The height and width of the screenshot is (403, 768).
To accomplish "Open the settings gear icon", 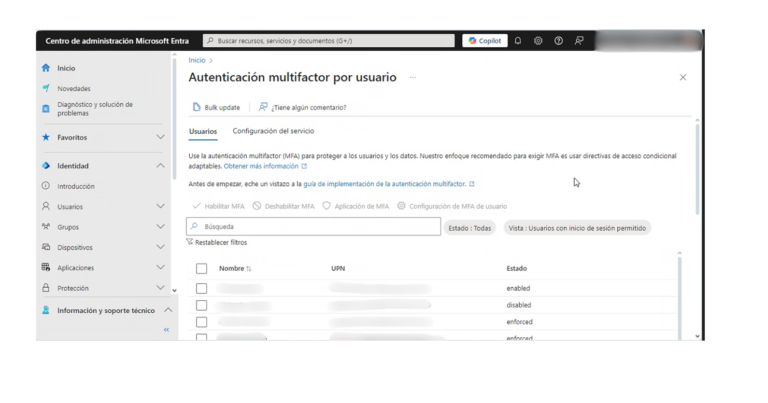I will click(538, 41).
